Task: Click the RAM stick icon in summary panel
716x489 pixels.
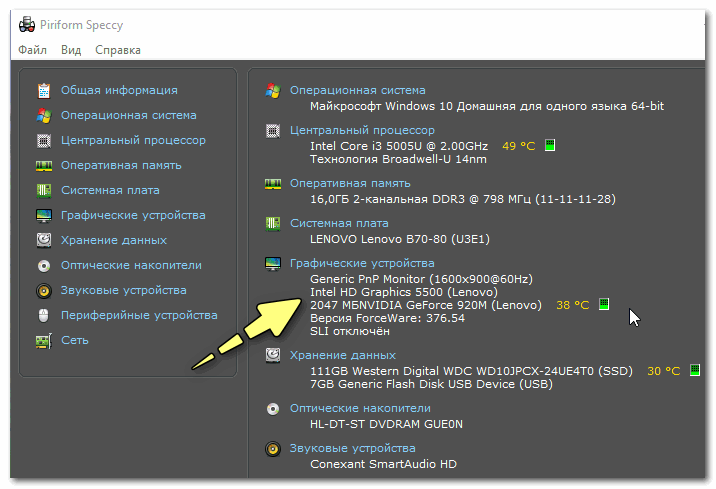Action: point(273,184)
